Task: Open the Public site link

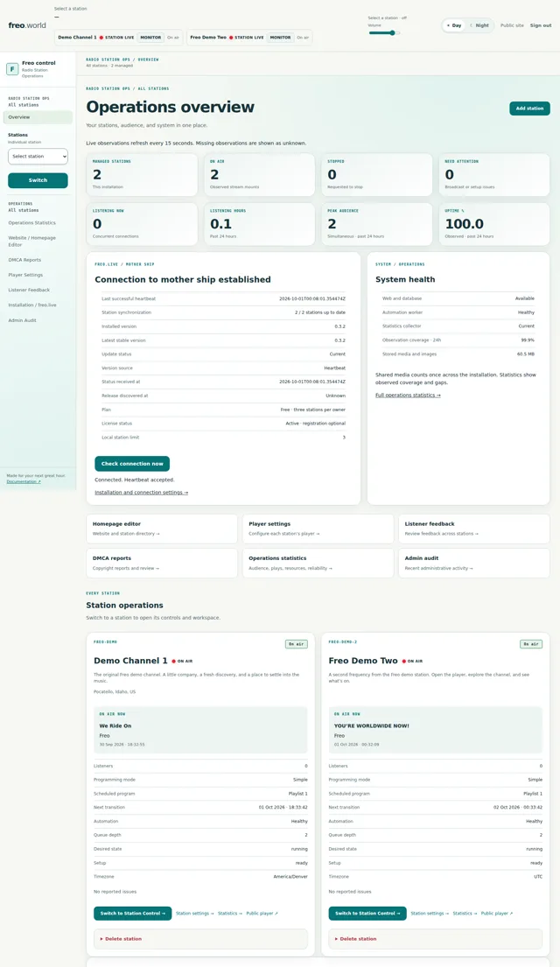Action: point(512,25)
